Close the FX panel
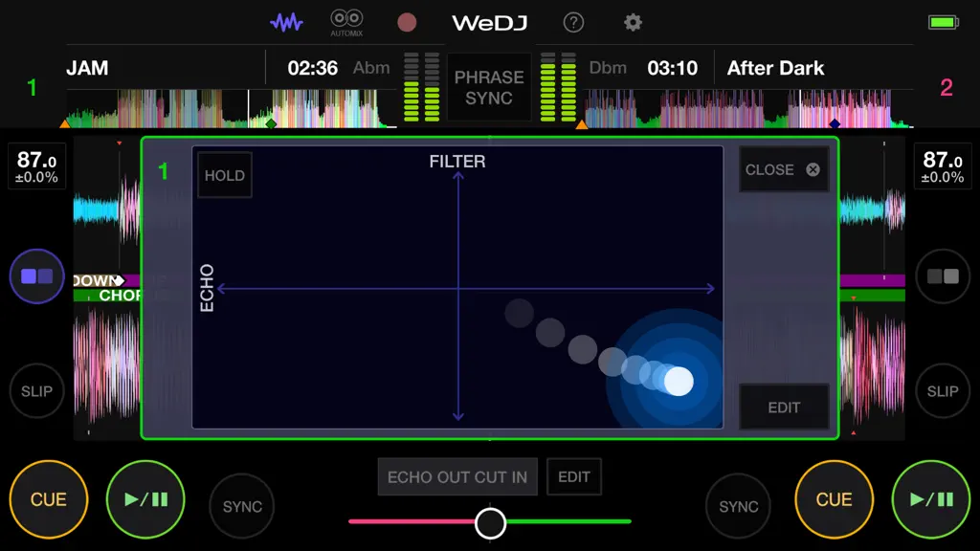 (784, 169)
